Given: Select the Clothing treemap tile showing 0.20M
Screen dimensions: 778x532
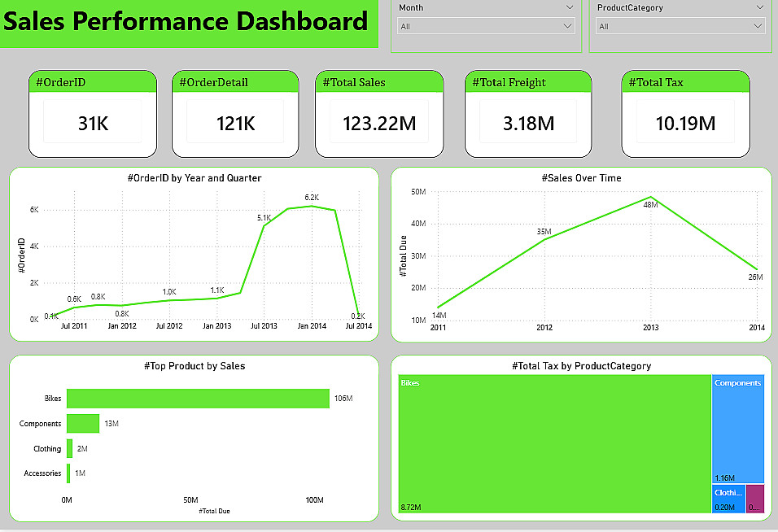Looking at the screenshot, I should pyautogui.click(x=728, y=499).
